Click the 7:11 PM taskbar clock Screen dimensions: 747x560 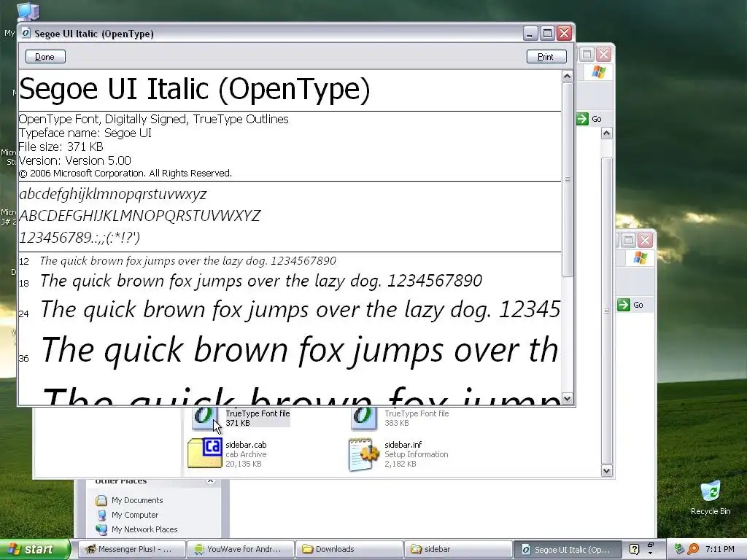720,550
